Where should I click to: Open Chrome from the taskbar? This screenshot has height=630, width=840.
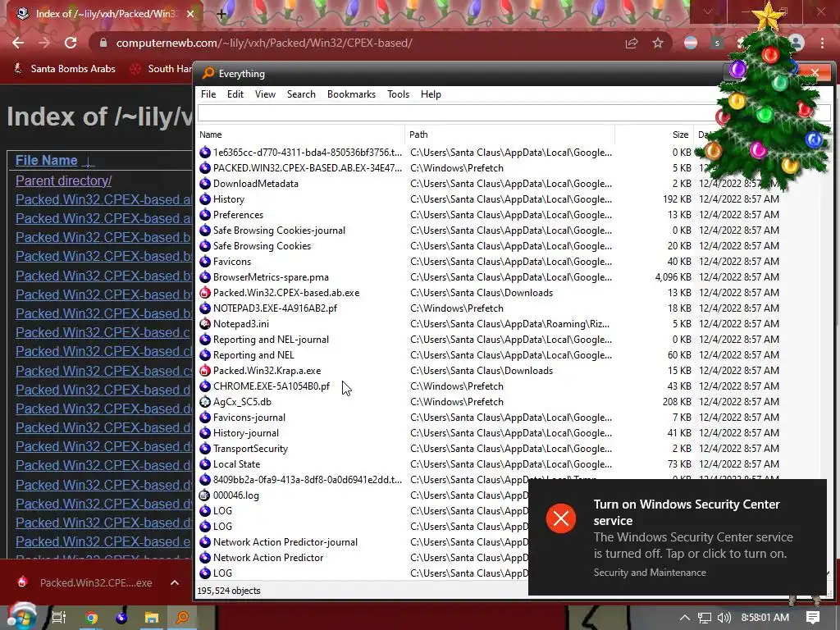click(91, 618)
